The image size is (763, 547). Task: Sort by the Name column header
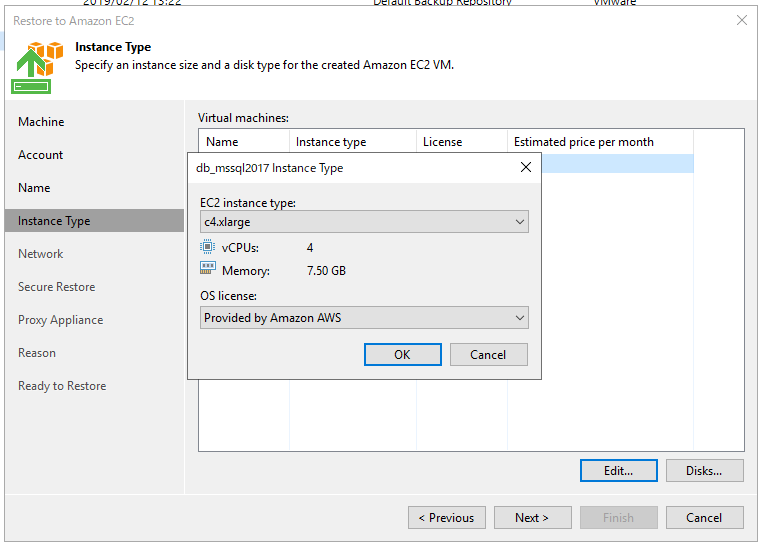244,142
